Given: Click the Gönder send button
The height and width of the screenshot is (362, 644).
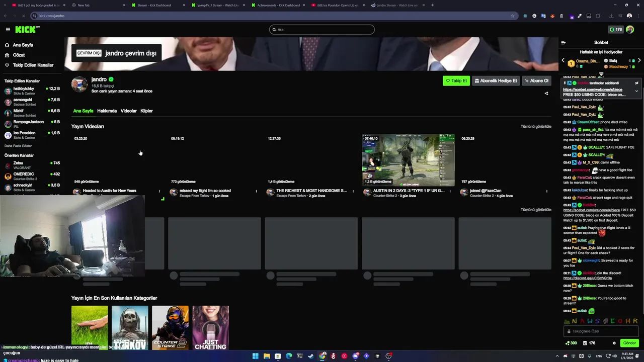Looking at the screenshot, I should 629,343.
